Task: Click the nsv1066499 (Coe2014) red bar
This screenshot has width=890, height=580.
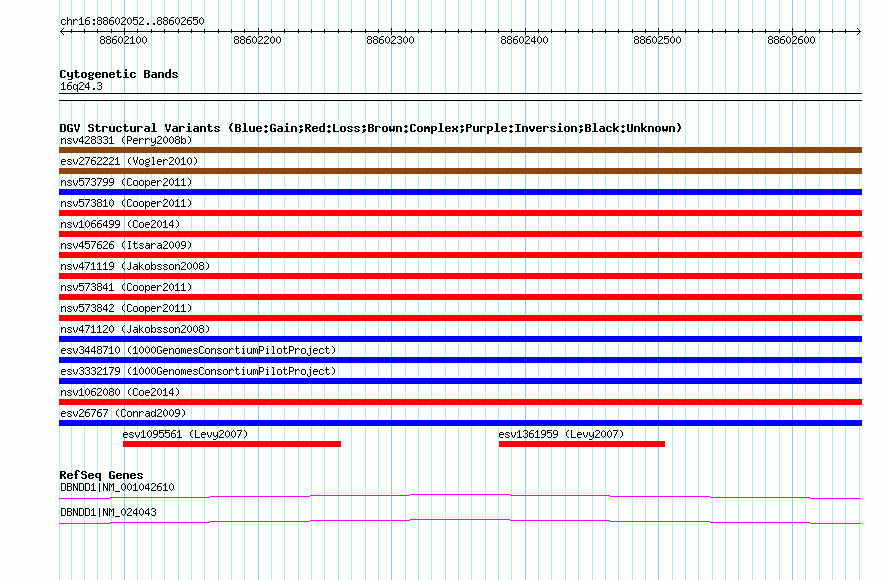Action: point(460,234)
